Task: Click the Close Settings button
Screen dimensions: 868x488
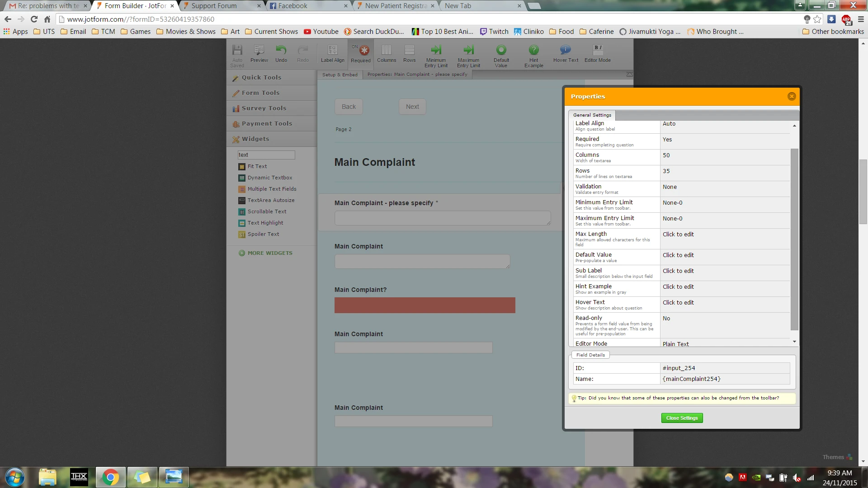Action: 682,418
